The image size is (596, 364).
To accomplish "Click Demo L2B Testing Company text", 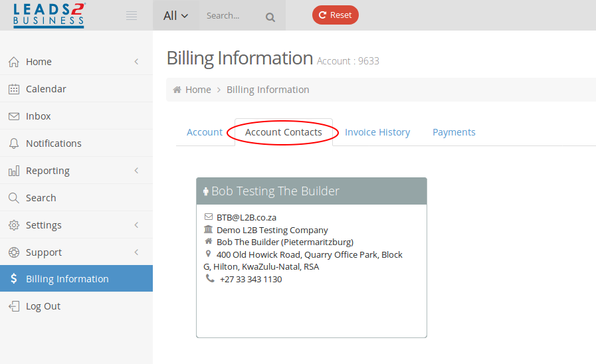I will 272,230.
